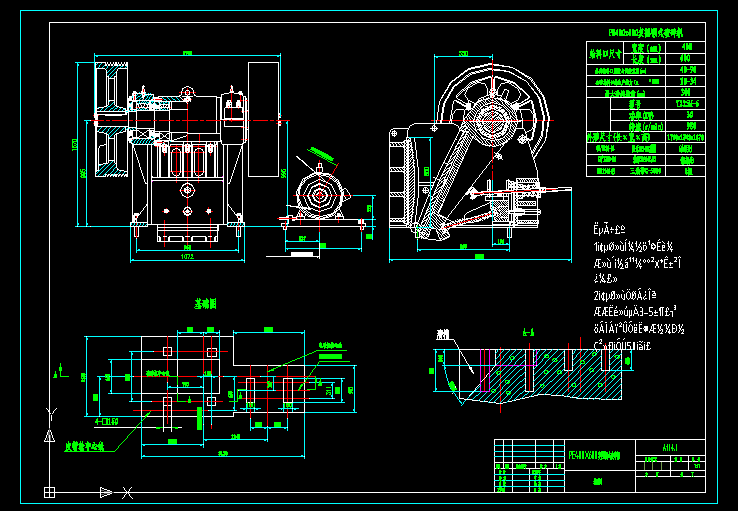
Task: Select the hatched pulley in front view
Action: pos(112,120)
